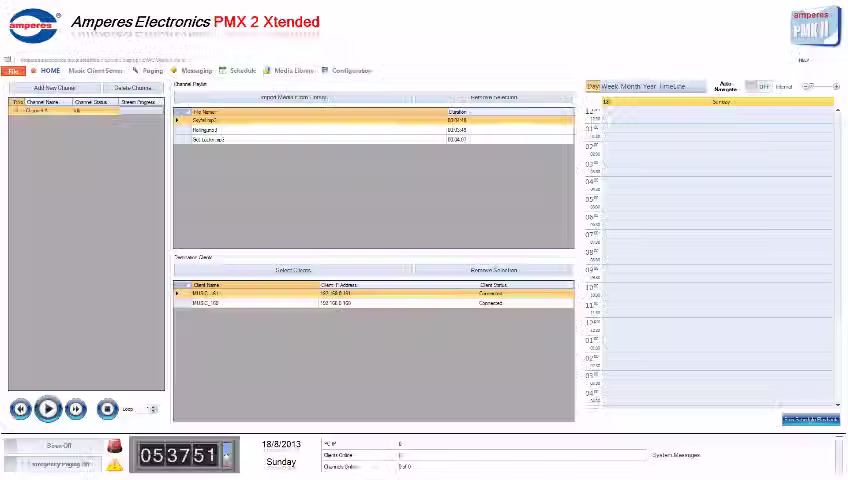Click the Select Clients button
Viewport: 848px width, 480px height.
[x=293, y=270]
